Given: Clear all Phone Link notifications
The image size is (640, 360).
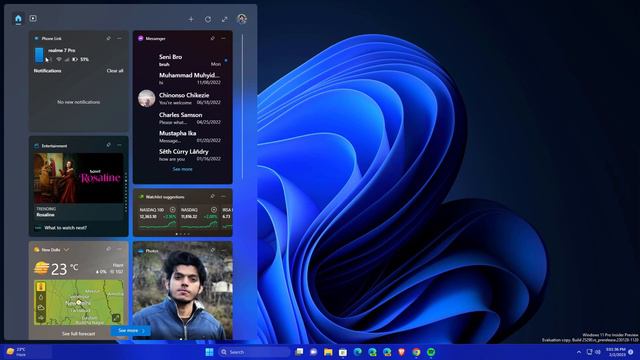Looking at the screenshot, I should [x=115, y=71].
